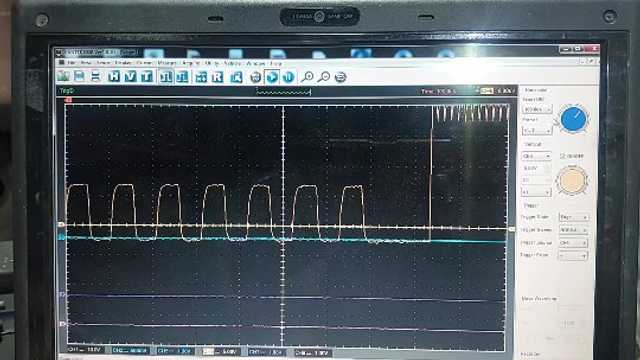Click the CH3 entry in the bottom status bar
This screenshot has width=640, height=360.
coord(175,351)
